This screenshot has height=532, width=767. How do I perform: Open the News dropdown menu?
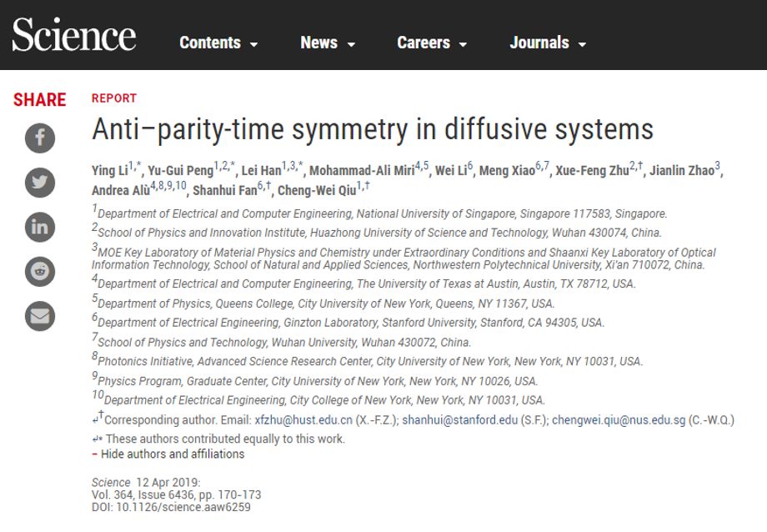point(328,43)
